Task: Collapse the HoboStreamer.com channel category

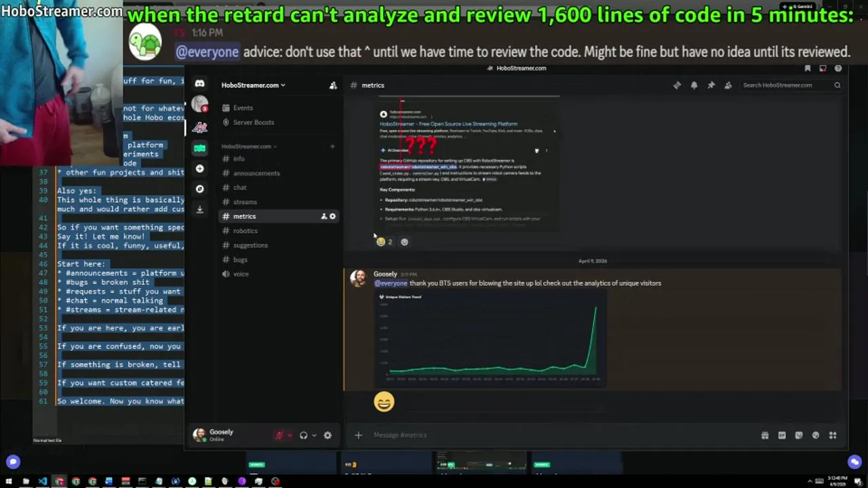Action: pyautogui.click(x=249, y=146)
